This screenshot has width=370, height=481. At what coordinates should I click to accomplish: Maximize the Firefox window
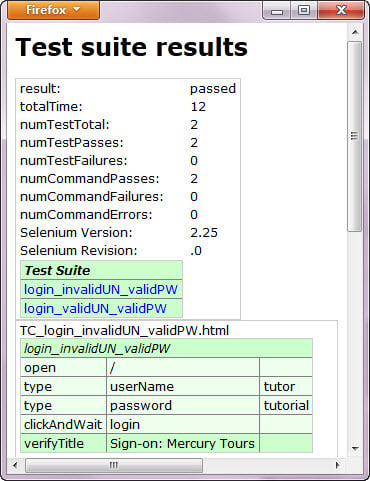304,11
